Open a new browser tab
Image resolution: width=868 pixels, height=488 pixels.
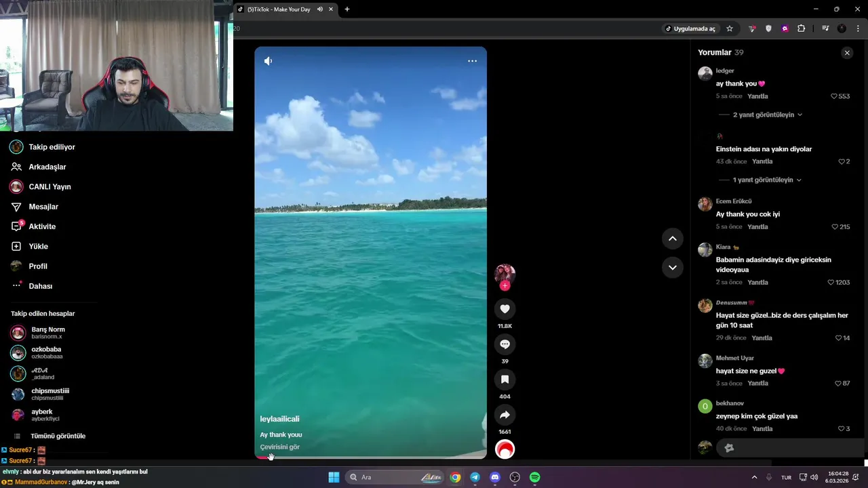[347, 9]
